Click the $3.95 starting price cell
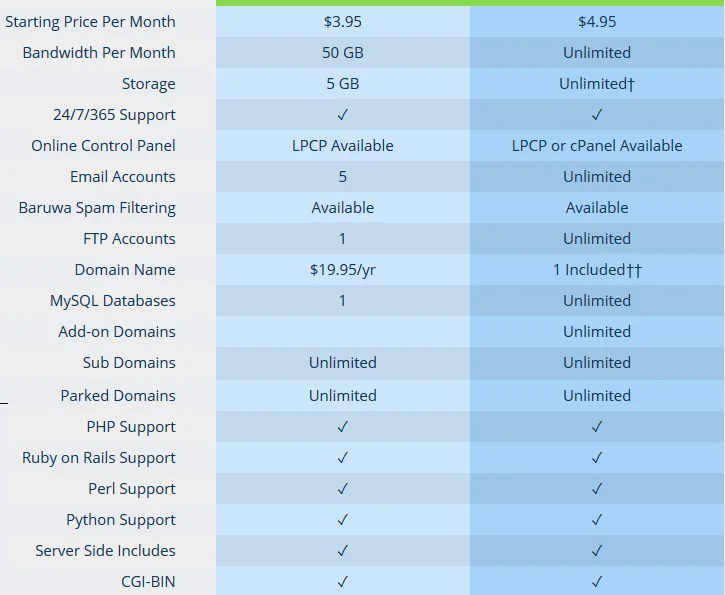Screen dimensions: 725x595 [343, 22]
